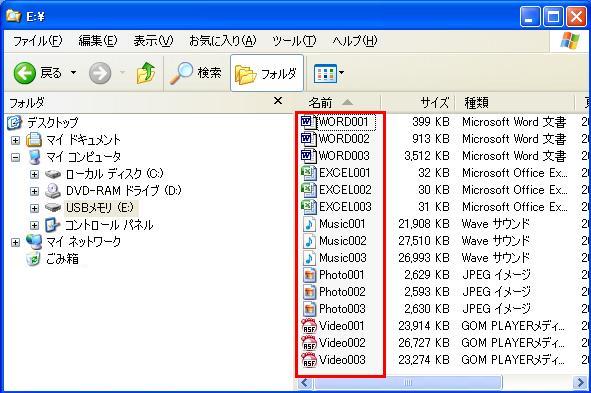This screenshot has height=393, width=591.
Task: Open the Views grid icon
Action: click(x=325, y=73)
